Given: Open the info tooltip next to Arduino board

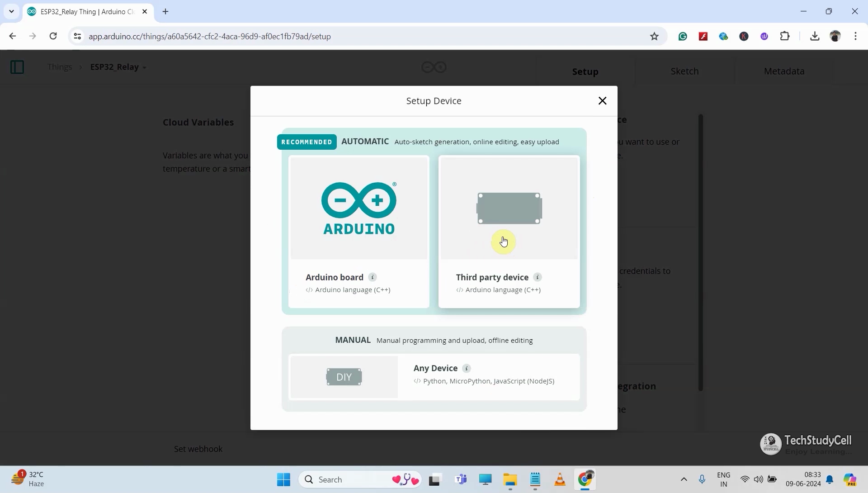Looking at the screenshot, I should click(x=372, y=277).
